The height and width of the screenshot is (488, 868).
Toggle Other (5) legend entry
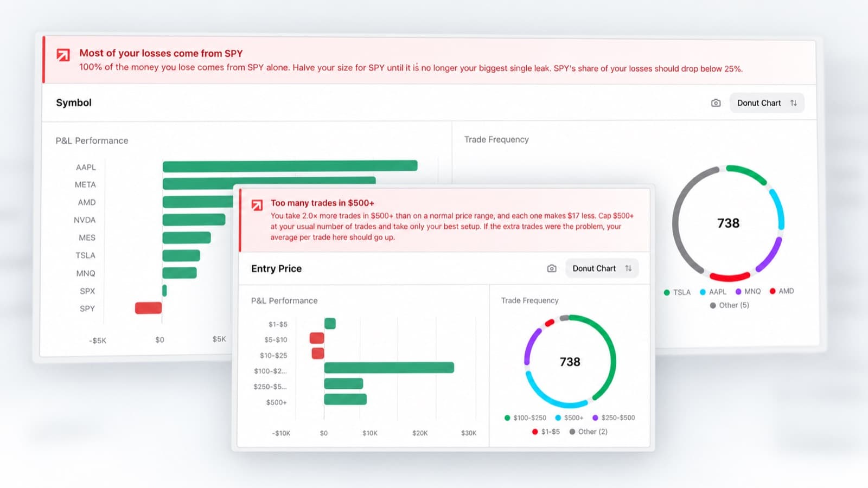point(729,305)
